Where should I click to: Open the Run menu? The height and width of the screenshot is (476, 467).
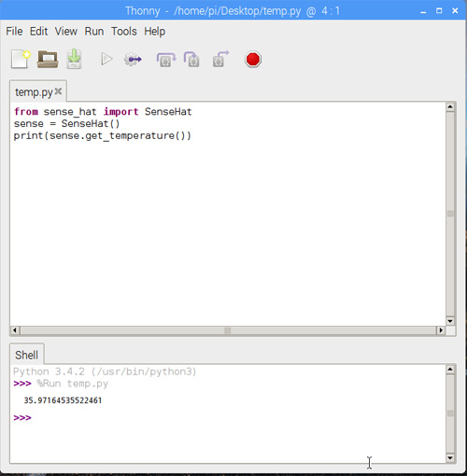94,32
